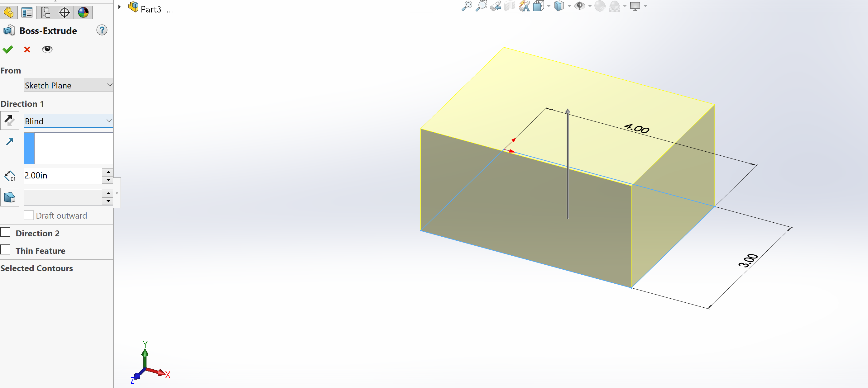Decrease the depth with down spinner
868x388 pixels.
tap(108, 180)
